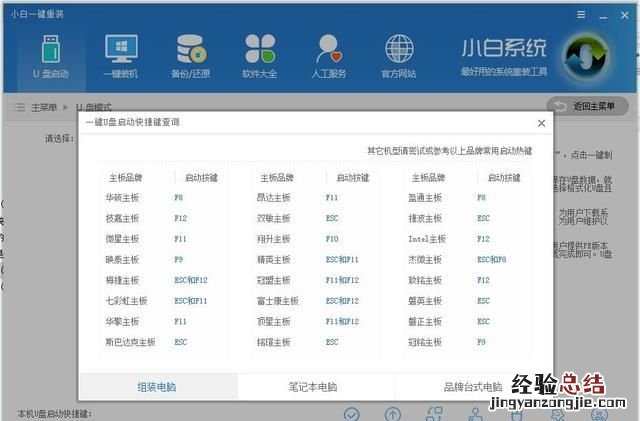Click the circled up-arrow icon at bottom
The image size is (640, 421).
[x=393, y=414]
